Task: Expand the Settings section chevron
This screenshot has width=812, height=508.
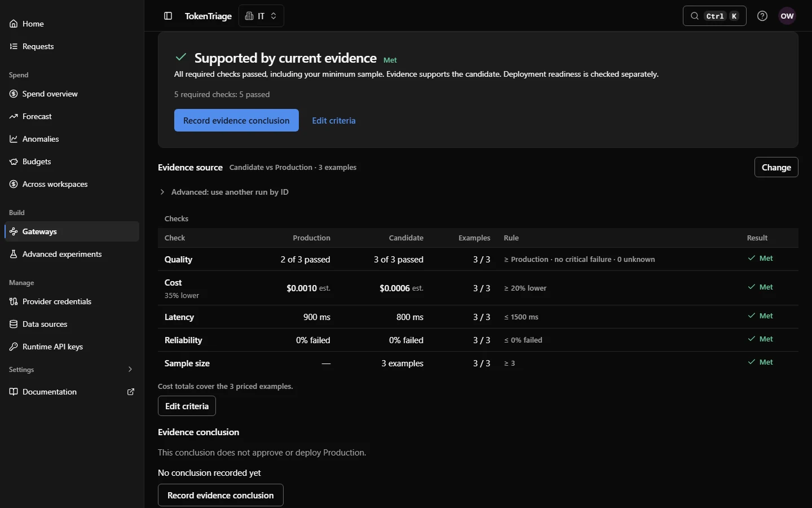Action: pyautogui.click(x=130, y=370)
